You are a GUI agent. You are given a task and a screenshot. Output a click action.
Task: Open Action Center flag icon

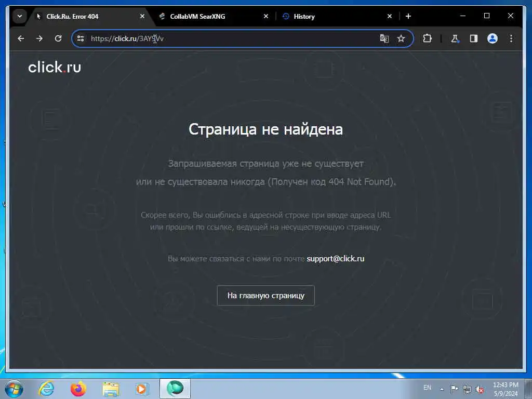tap(454, 389)
